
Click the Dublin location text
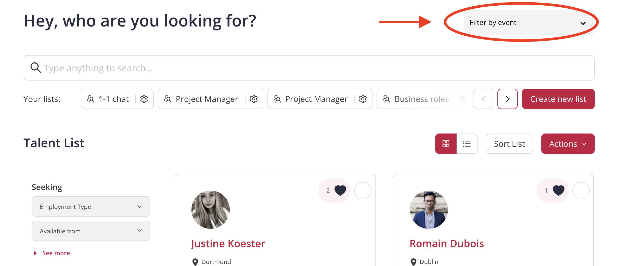tap(429, 262)
